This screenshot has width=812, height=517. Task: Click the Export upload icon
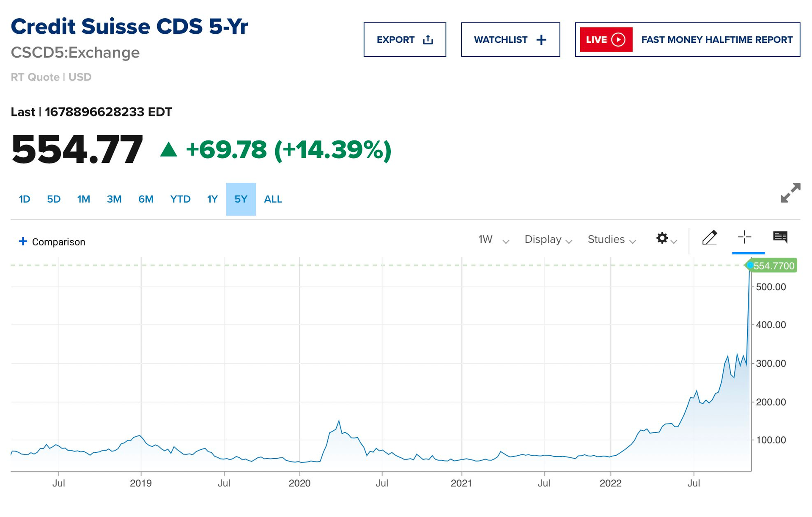(428, 40)
